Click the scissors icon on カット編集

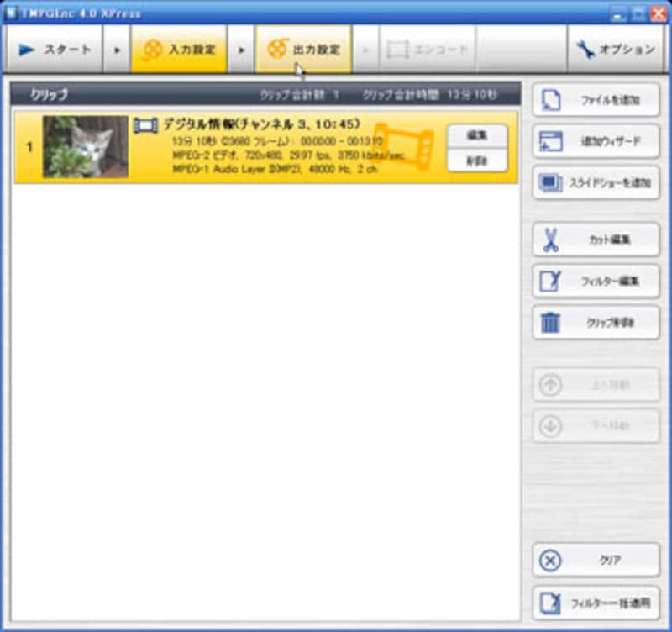pyautogui.click(x=550, y=240)
